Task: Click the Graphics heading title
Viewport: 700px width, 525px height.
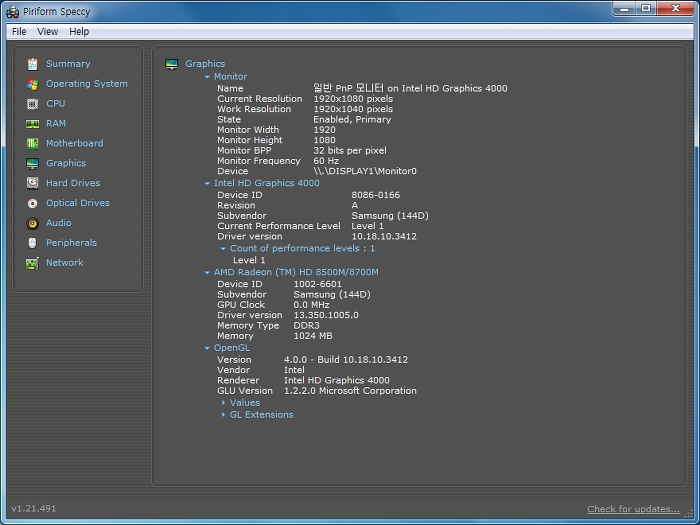Action: [205, 64]
